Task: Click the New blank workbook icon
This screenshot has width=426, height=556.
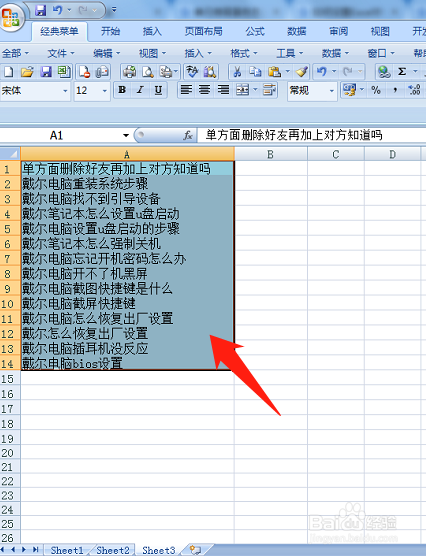Action: click(9, 72)
